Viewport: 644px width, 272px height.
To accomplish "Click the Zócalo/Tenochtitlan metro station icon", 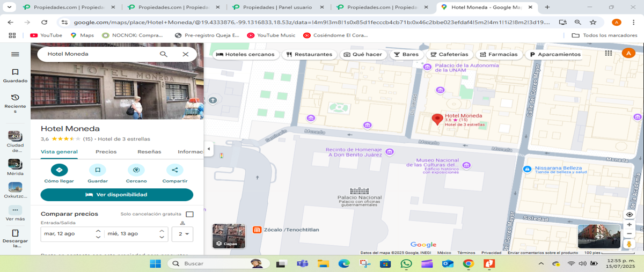I will (257, 230).
